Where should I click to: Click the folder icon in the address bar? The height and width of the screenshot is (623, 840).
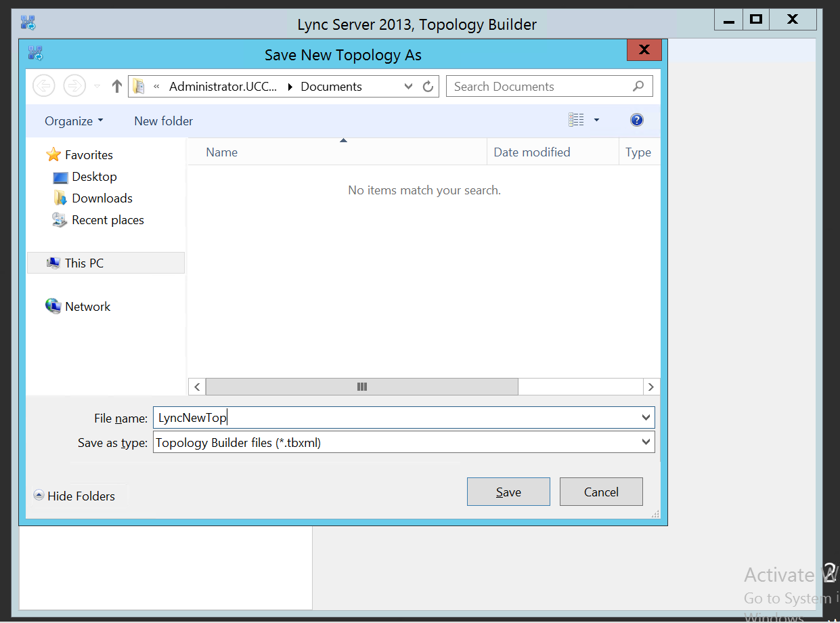tap(139, 86)
